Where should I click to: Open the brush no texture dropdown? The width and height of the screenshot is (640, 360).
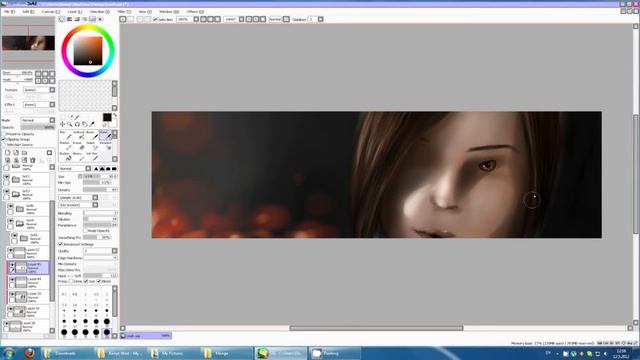(78, 205)
